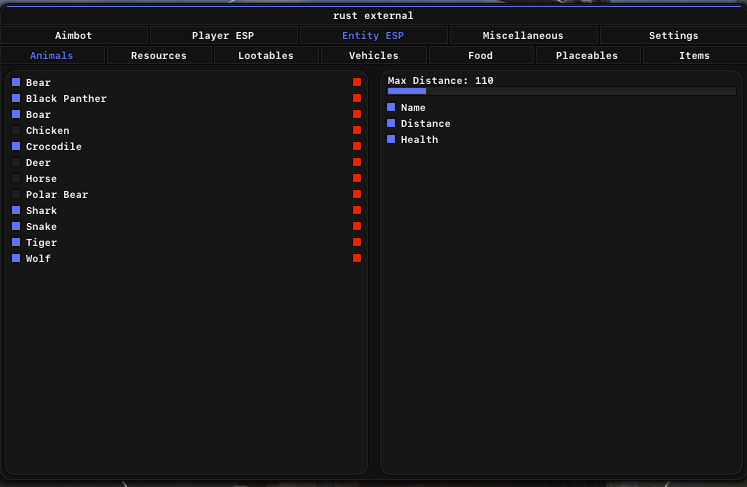
Task: Enable the Horse checkbox
Action: (16, 178)
